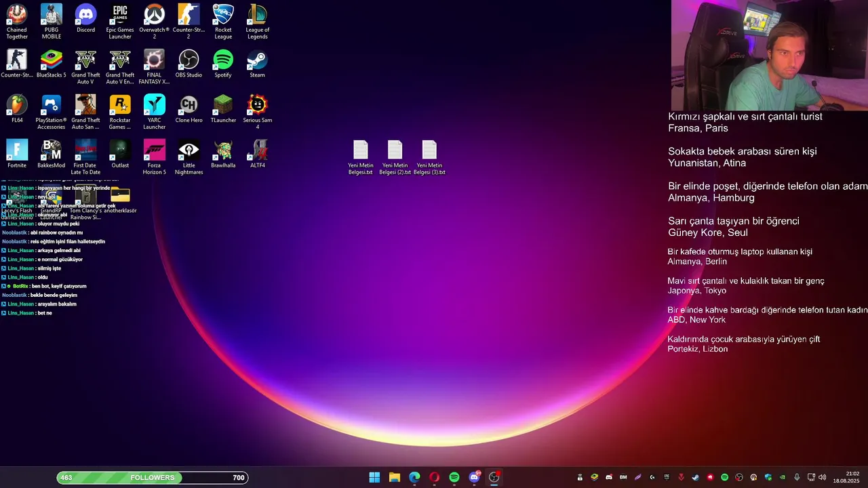Image resolution: width=868 pixels, height=488 pixels.
Task: Select the Grand Theft Auto San Andreas icon
Action: click(x=85, y=112)
